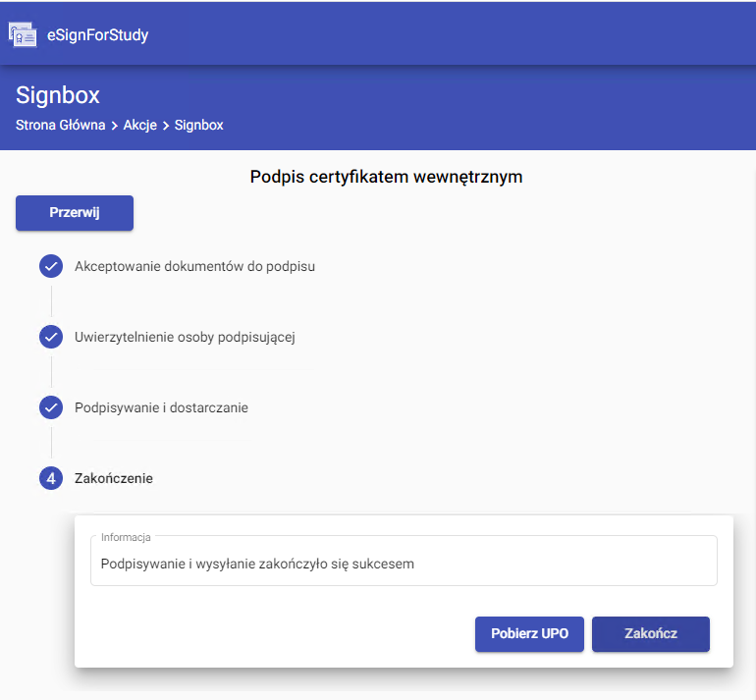This screenshot has width=756, height=700.
Task: Go to Strona Główna breadcrumb
Action: [60, 125]
